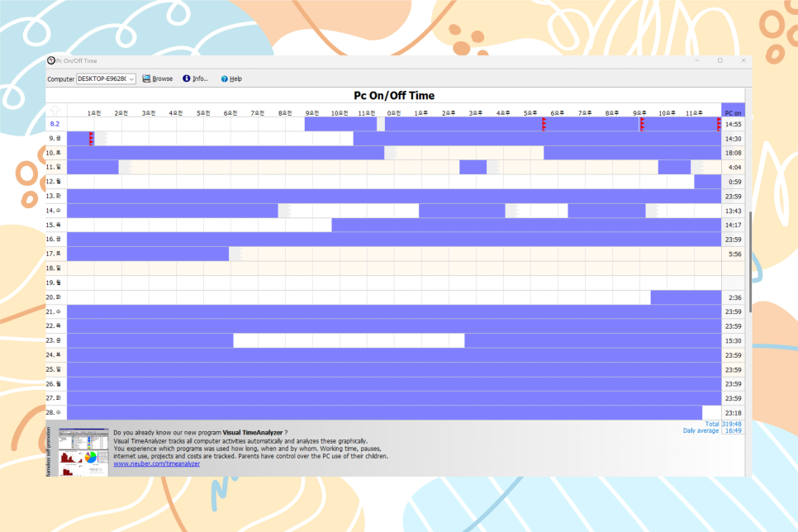Click the Visual TimeAnalyzer thumbnail image
Screen dimensions: 798x532
pos(83,452)
